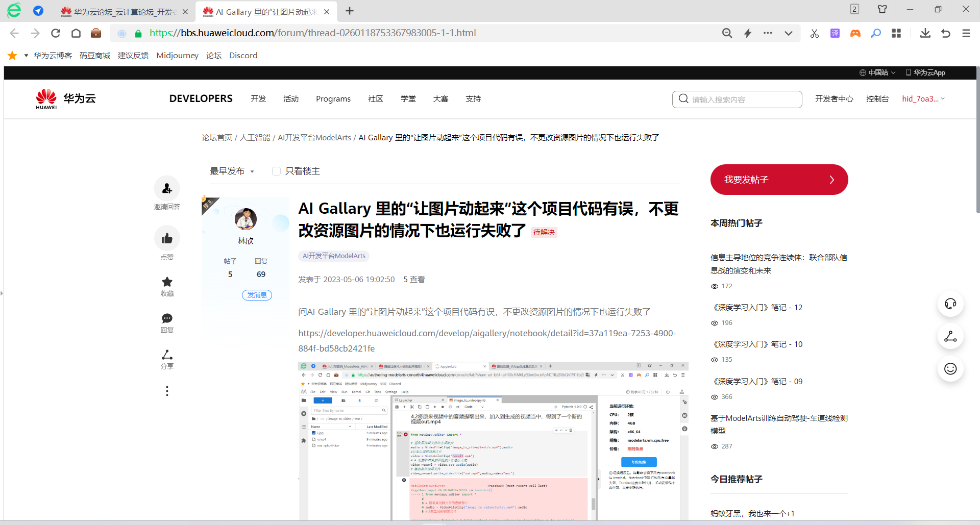Click the 林欣 author avatar

click(246, 219)
